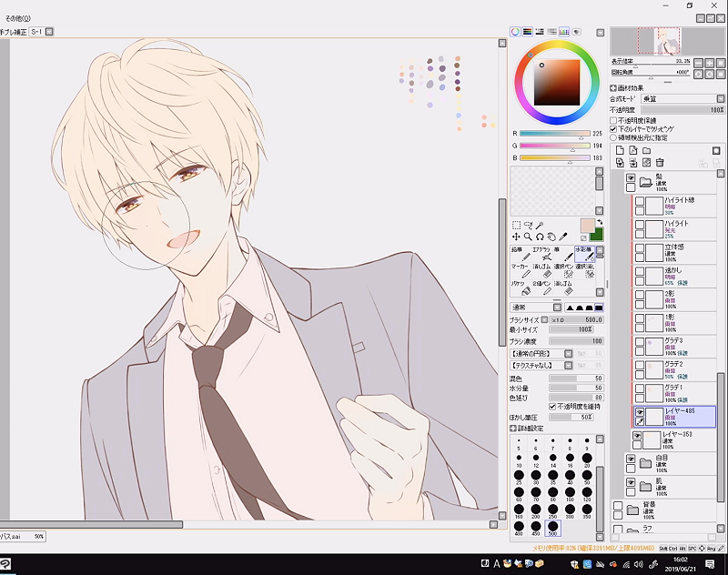This screenshot has width=728, height=575.
Task: Show the swatches panel tab
Action: [x=563, y=32]
